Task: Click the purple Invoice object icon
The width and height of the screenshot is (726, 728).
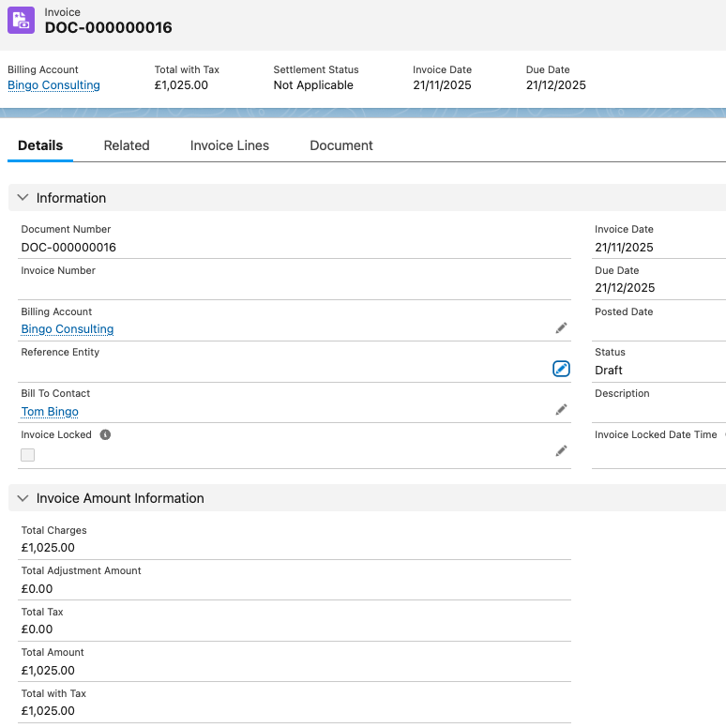Action: [22, 21]
